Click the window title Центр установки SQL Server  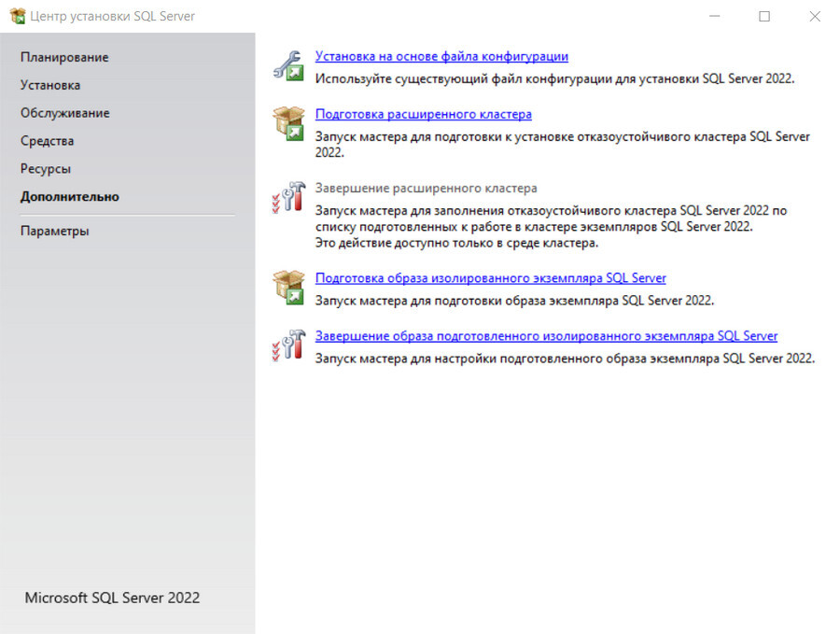(x=112, y=16)
